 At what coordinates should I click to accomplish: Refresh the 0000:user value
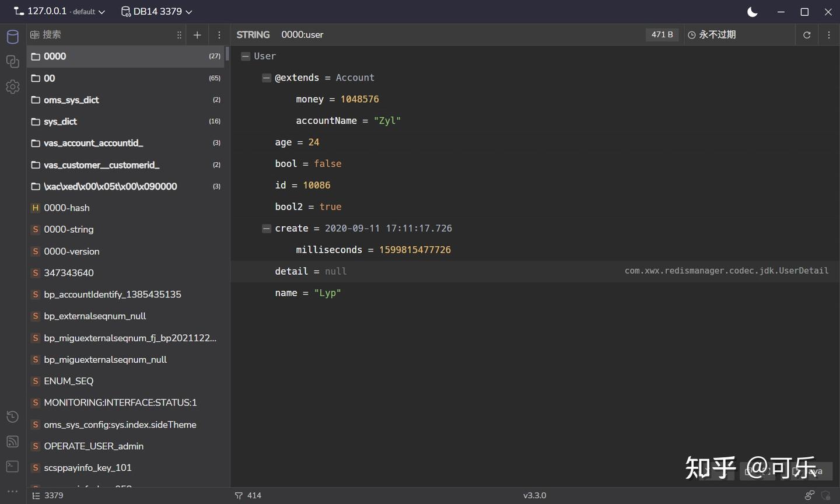tap(807, 35)
